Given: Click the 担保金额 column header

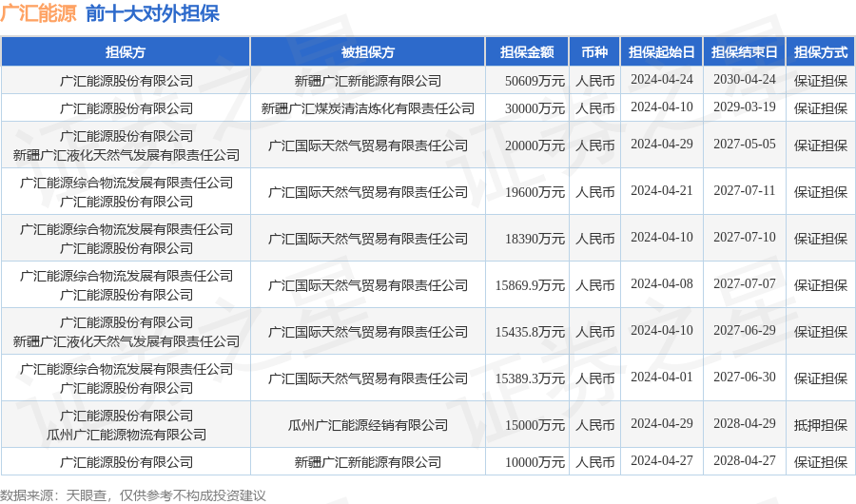Looking at the screenshot, I should click(527, 52).
